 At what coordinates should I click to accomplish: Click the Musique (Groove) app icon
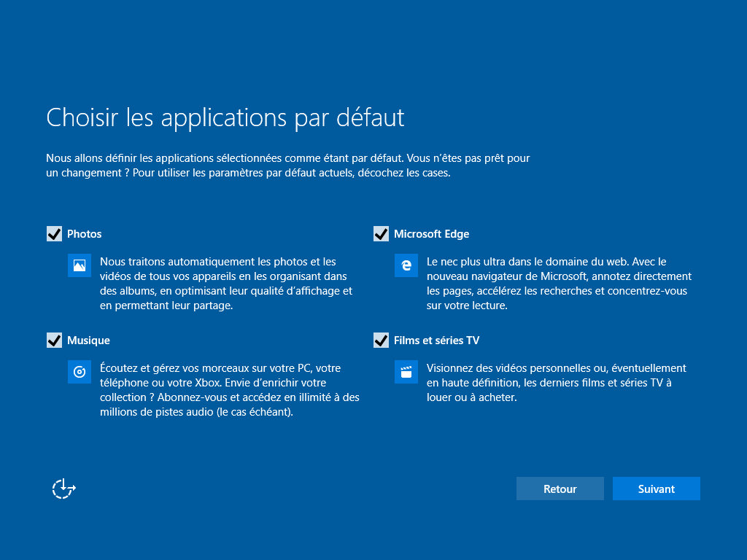[x=79, y=372]
